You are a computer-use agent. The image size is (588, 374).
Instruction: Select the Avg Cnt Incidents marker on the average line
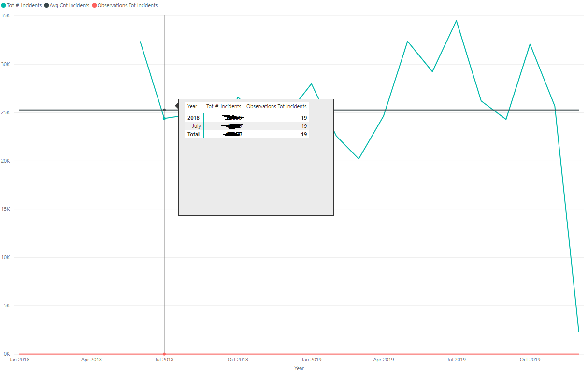[x=164, y=110]
